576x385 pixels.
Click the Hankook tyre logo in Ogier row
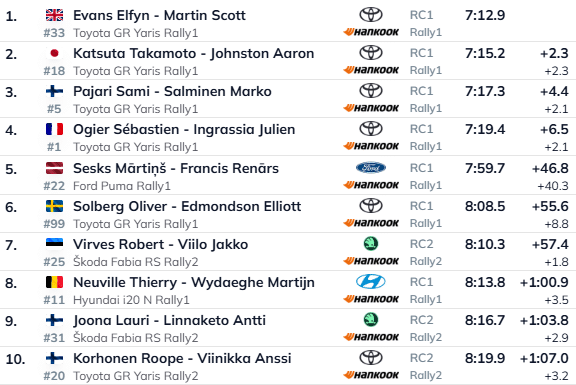371,146
